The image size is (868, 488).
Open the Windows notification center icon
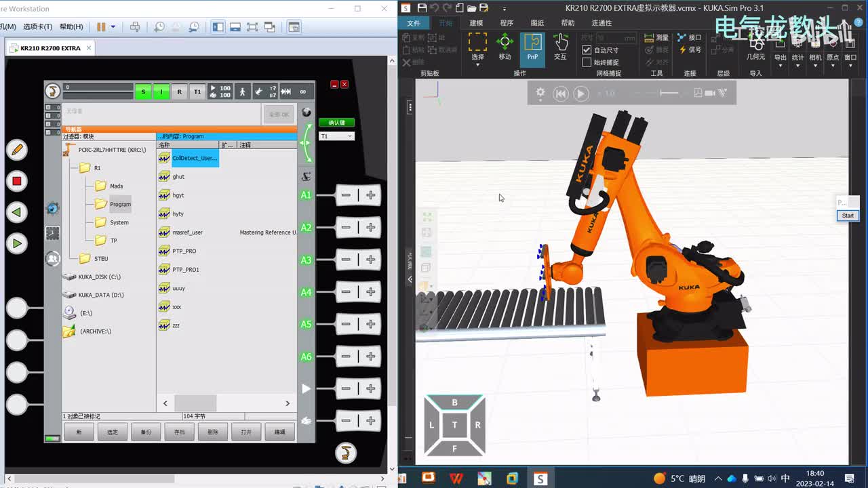[x=850, y=479]
